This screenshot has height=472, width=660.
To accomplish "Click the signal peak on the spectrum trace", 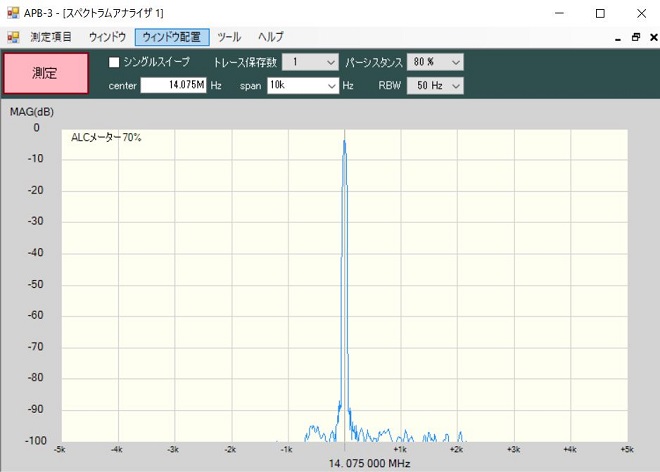I will [x=344, y=142].
